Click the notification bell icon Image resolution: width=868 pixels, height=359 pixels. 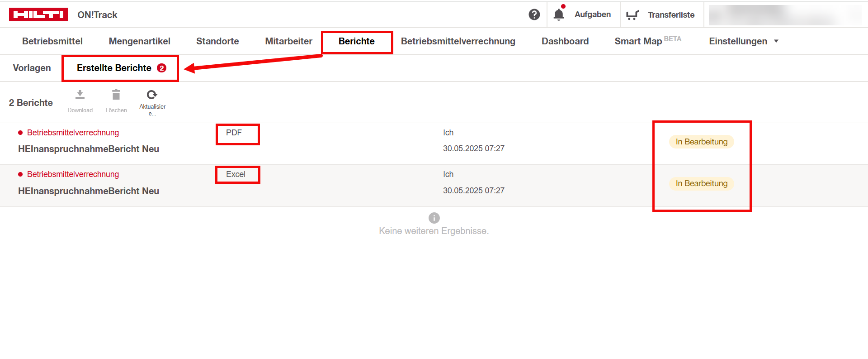click(559, 14)
